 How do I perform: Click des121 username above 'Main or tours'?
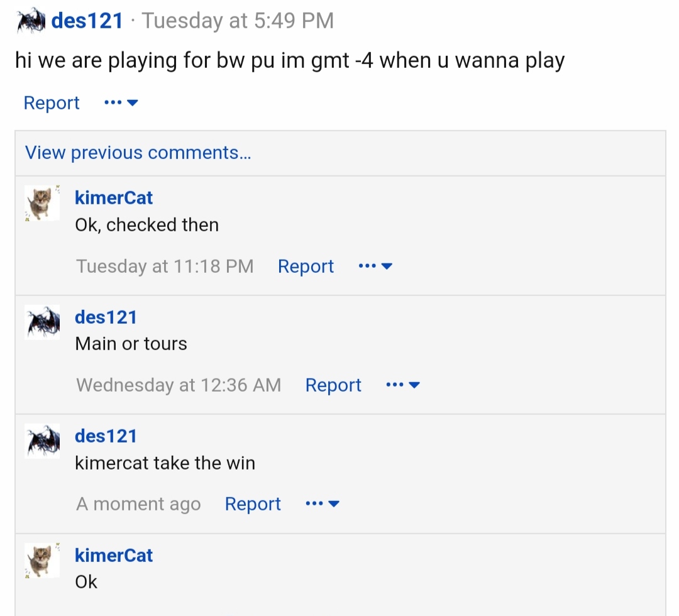point(106,317)
